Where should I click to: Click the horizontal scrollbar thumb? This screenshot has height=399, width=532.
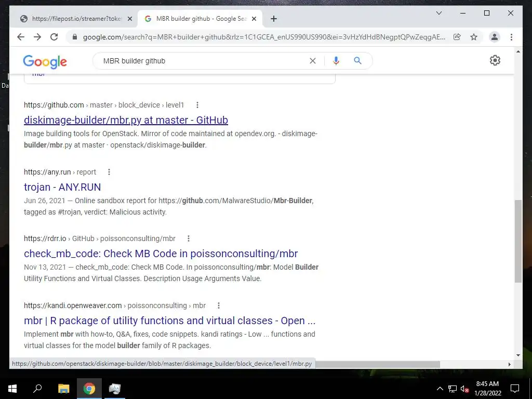pos(377,364)
